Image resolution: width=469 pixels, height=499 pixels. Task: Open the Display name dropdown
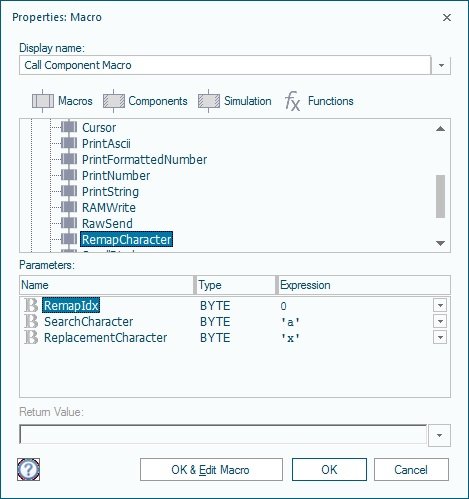[441, 65]
